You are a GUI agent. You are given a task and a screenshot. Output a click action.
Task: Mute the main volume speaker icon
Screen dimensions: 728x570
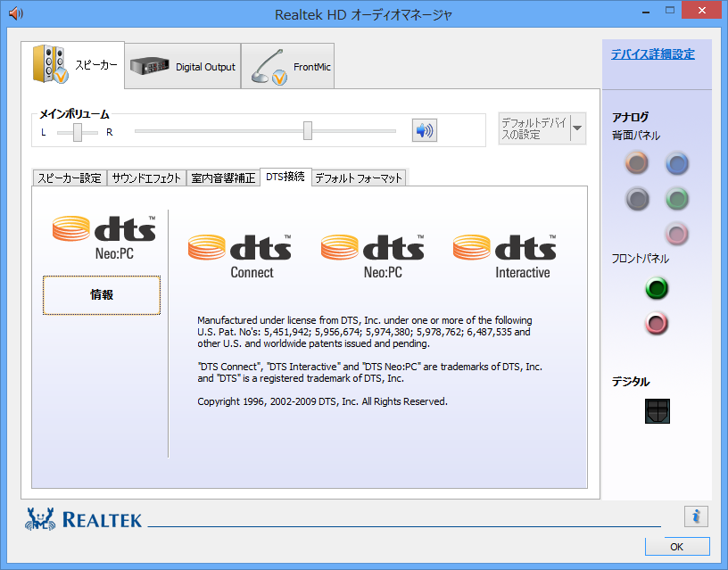tap(425, 130)
